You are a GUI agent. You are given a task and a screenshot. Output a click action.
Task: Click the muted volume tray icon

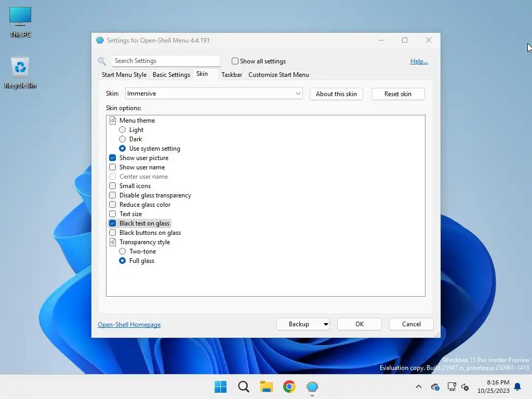tap(465, 387)
